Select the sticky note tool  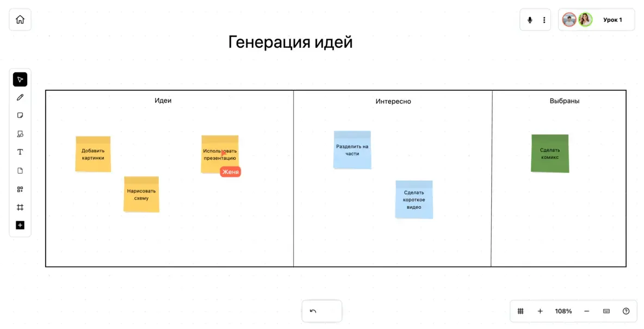click(x=20, y=115)
